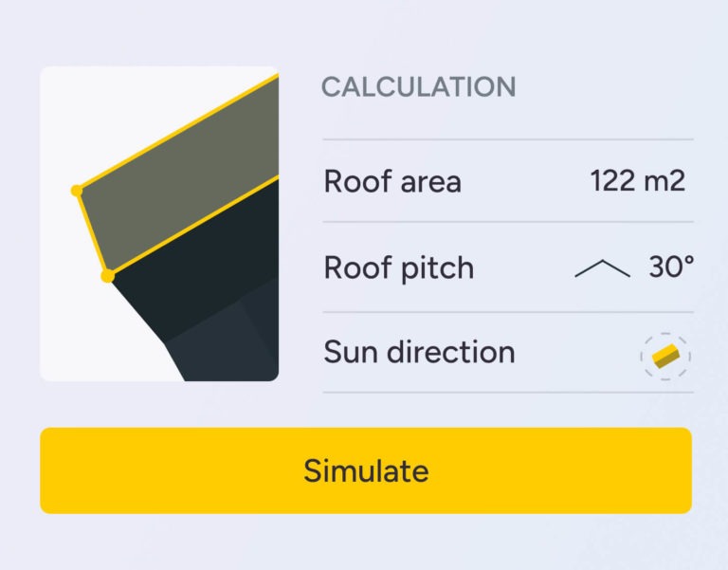
Task: Click the "Roof area" label
Action: coord(392,181)
